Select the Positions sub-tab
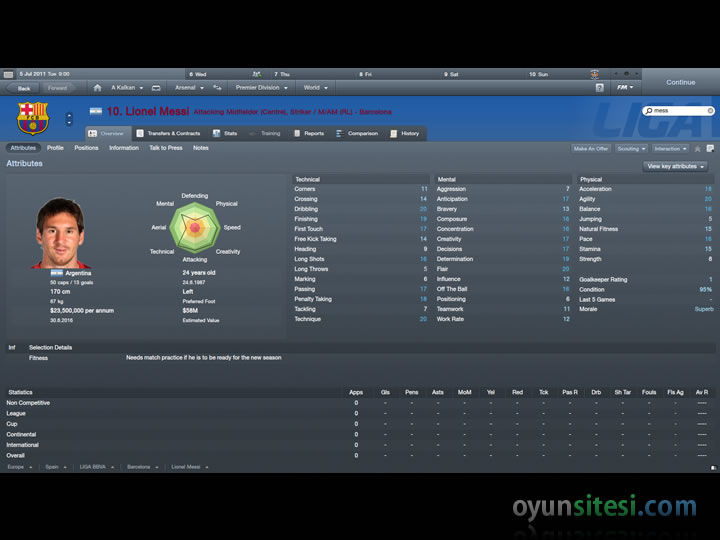This screenshot has width=720, height=540. (86, 148)
